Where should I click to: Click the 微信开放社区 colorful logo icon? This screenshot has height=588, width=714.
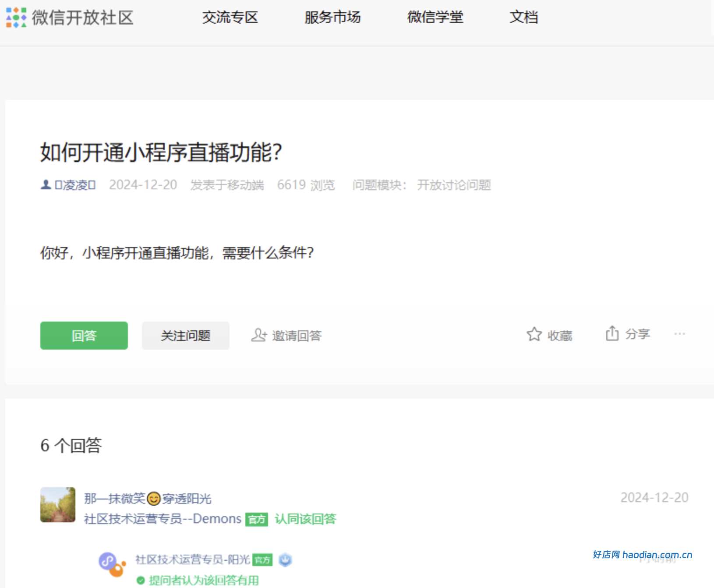coord(16,18)
